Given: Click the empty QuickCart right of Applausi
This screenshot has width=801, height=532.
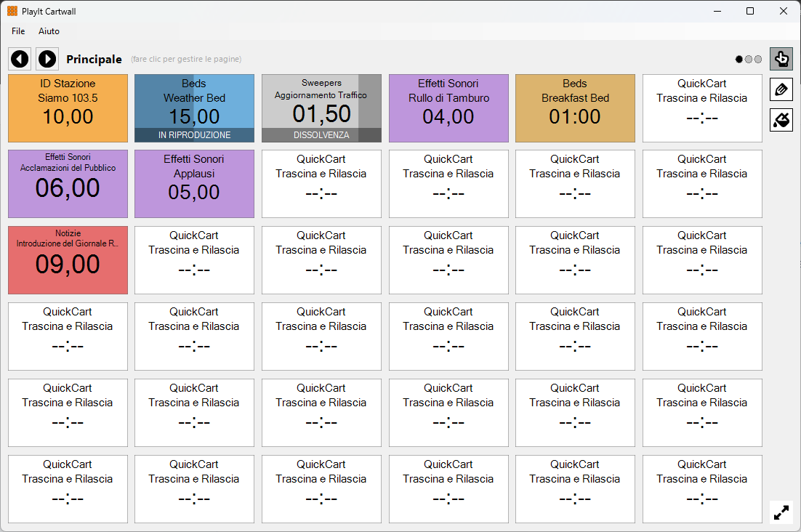Looking at the screenshot, I should pyautogui.click(x=321, y=184).
